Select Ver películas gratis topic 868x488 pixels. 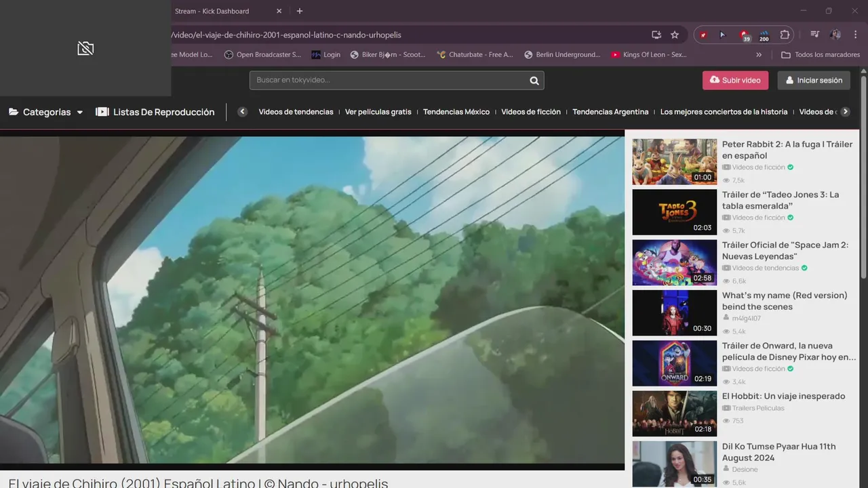(x=378, y=112)
